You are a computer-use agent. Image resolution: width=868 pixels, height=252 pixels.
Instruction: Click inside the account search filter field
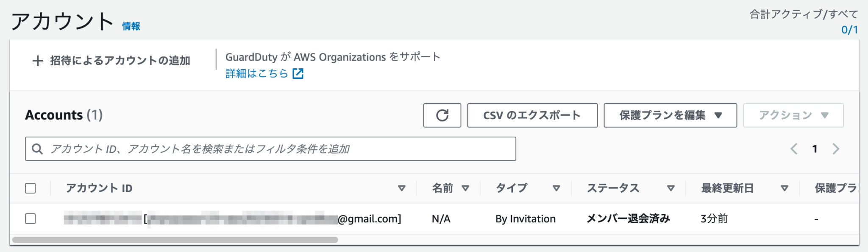pos(254,149)
